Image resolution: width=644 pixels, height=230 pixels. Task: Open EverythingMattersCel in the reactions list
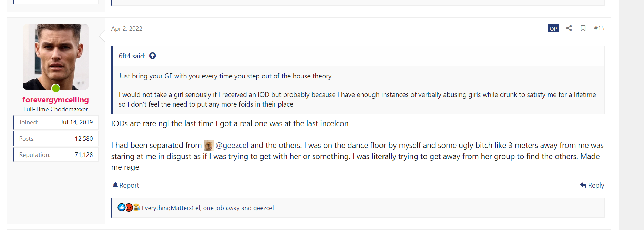pos(171,208)
